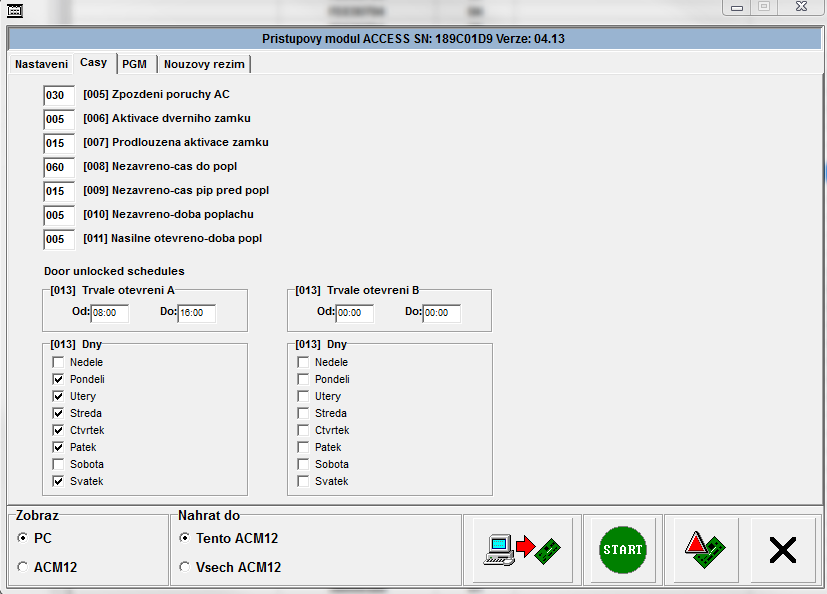Click the PC-to-module transfer icon button

coord(522,549)
